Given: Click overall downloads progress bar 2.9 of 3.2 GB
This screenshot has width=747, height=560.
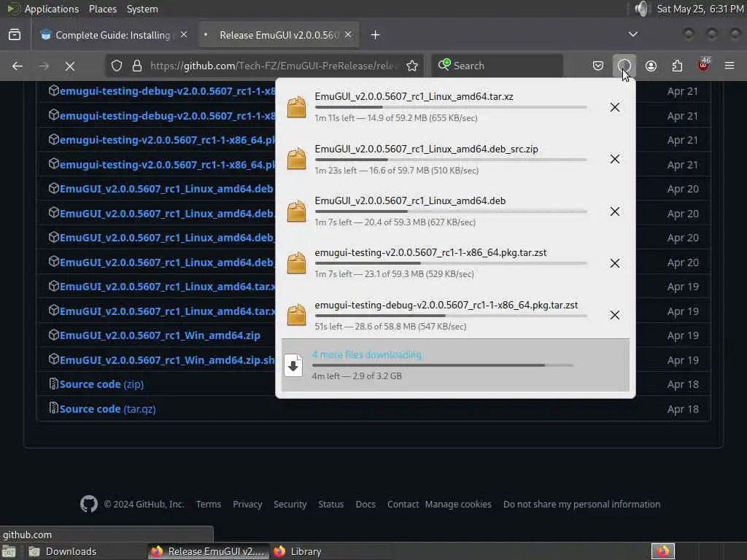Looking at the screenshot, I should (443, 366).
